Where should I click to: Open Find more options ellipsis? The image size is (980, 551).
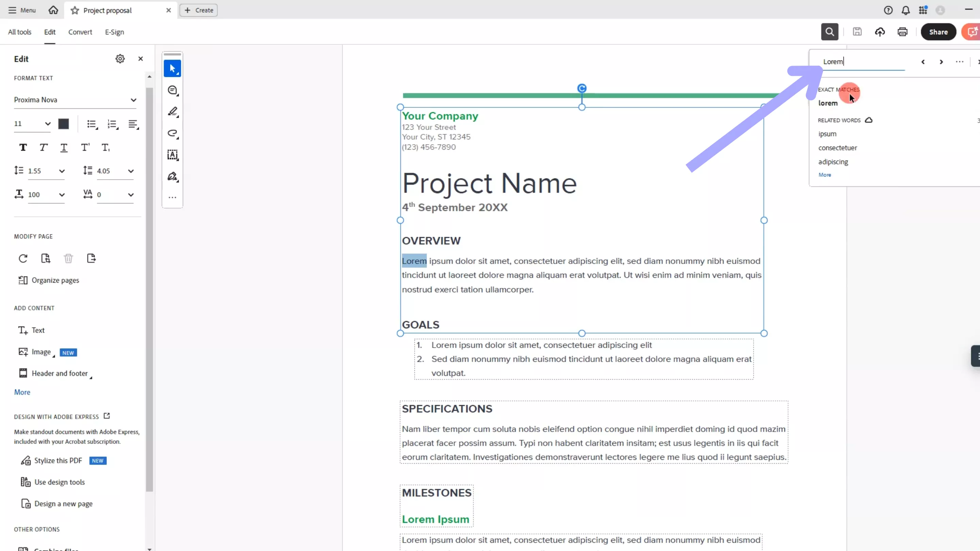(960, 62)
